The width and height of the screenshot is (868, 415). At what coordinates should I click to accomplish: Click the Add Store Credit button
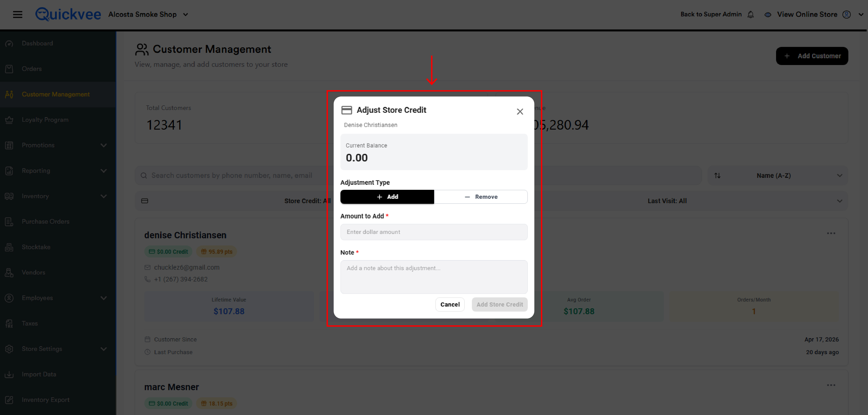(500, 305)
